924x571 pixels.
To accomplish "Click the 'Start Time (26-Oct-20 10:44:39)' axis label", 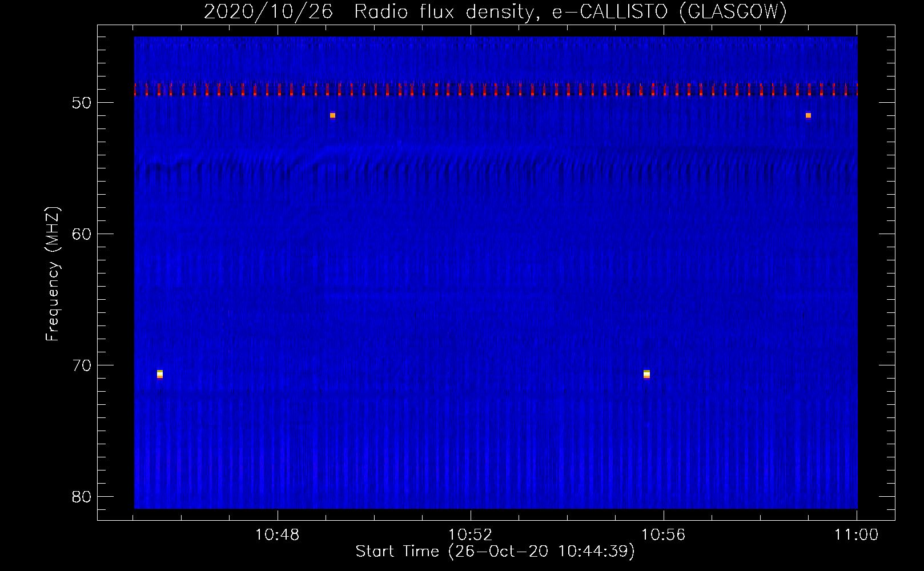I will tap(495, 552).
